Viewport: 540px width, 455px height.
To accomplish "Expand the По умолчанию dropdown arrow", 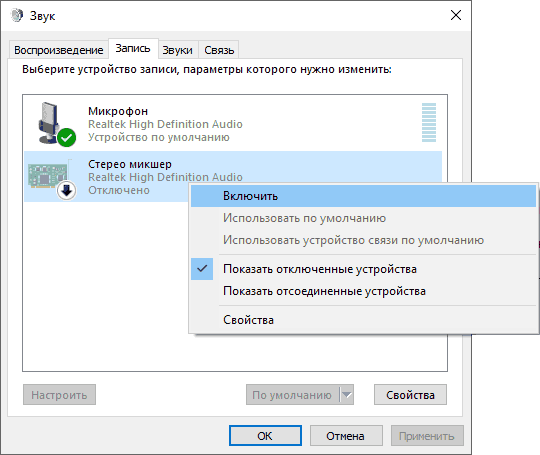I will click(346, 395).
